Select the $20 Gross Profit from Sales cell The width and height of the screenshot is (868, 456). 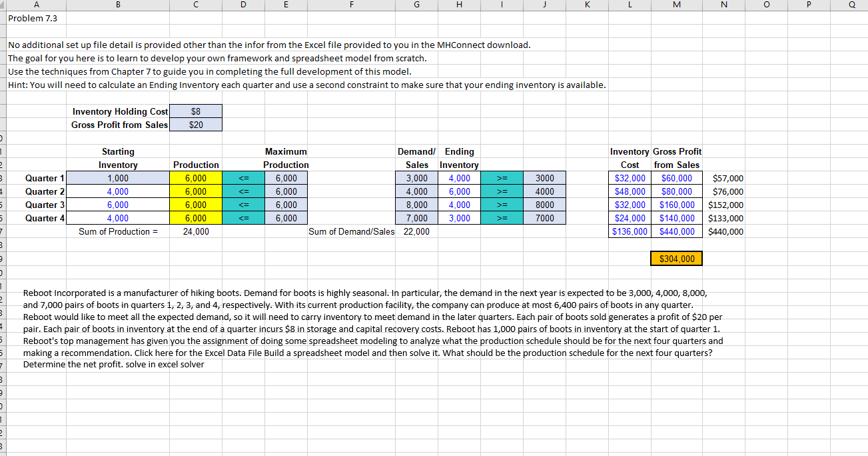click(x=195, y=125)
